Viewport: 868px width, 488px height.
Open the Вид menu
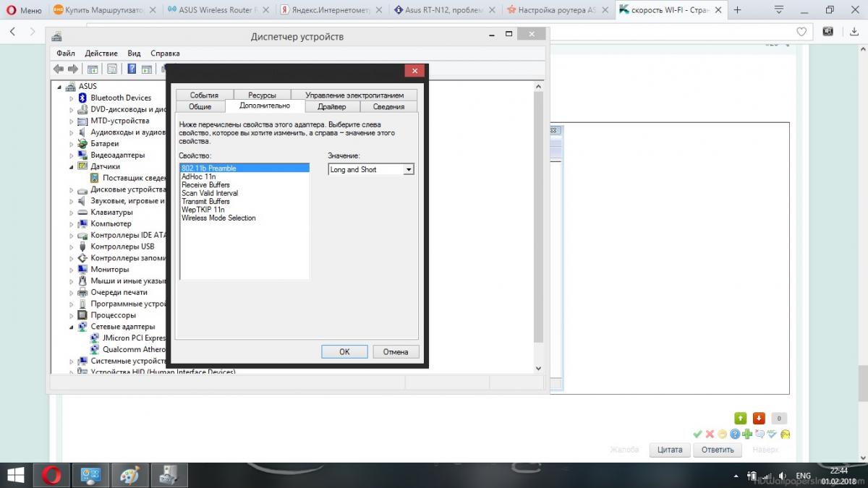[x=134, y=53]
